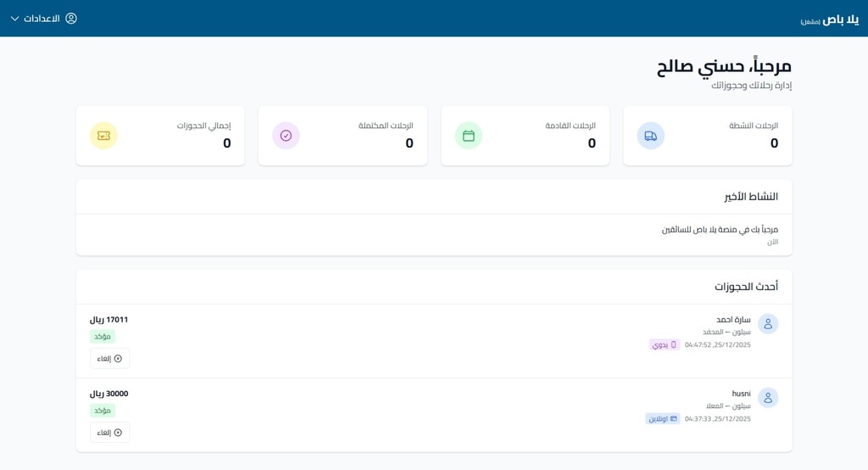Open the الرحلات النشطة stats card
The width and height of the screenshot is (868, 470).
click(708, 136)
